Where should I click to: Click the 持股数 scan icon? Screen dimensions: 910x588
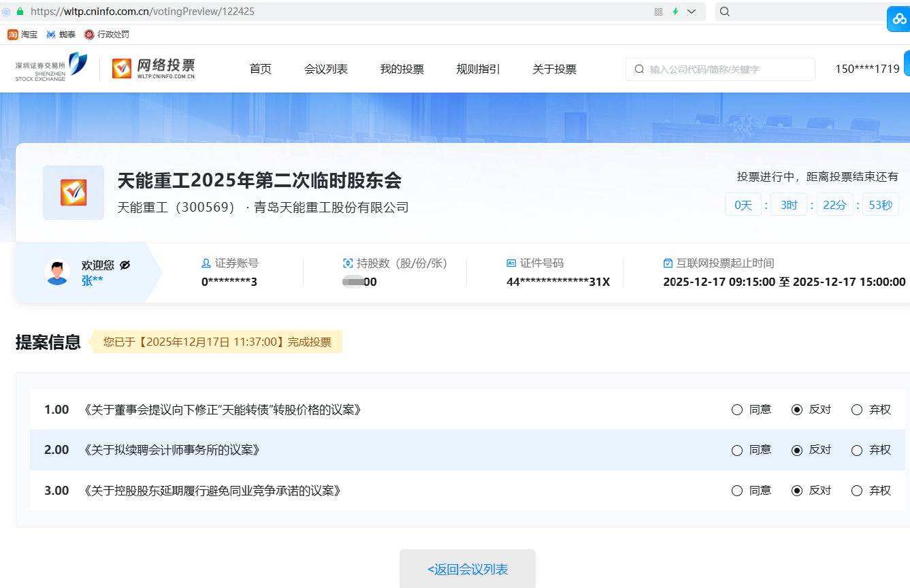point(348,263)
